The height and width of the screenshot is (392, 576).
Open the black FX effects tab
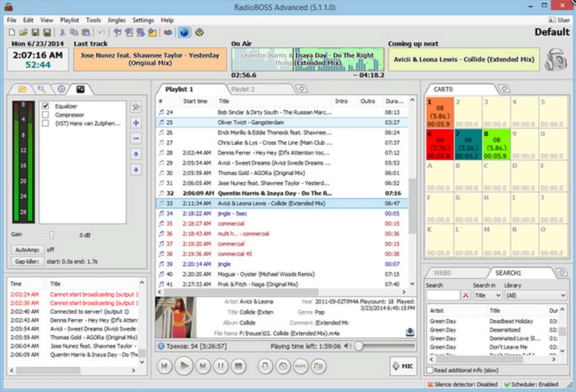[80, 89]
